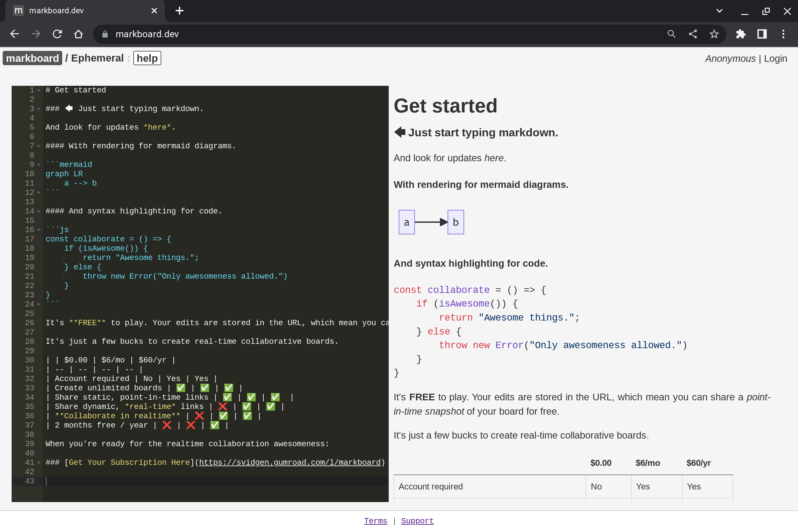
Task: Collapse the fold at editor line 1
Action: point(39,90)
